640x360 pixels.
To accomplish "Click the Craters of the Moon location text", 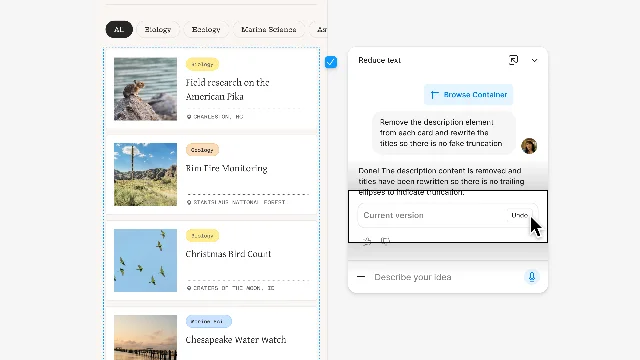I will tap(234, 288).
